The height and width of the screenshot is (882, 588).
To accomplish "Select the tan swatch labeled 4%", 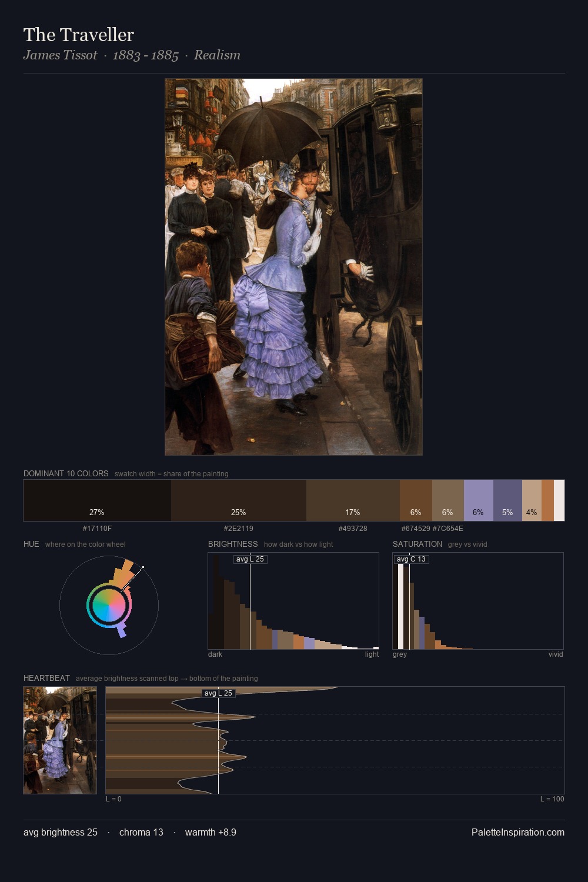I will point(532,500).
